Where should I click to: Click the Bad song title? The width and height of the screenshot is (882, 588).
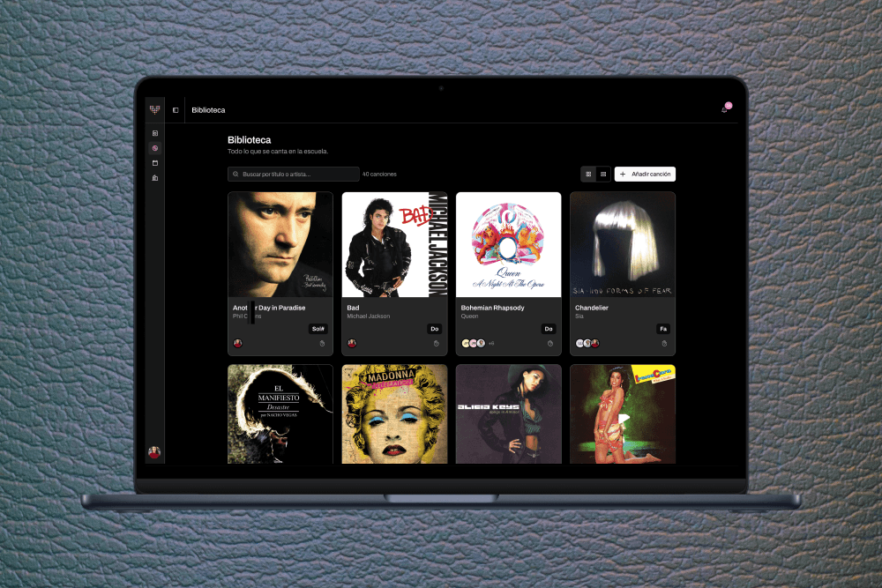pos(354,308)
